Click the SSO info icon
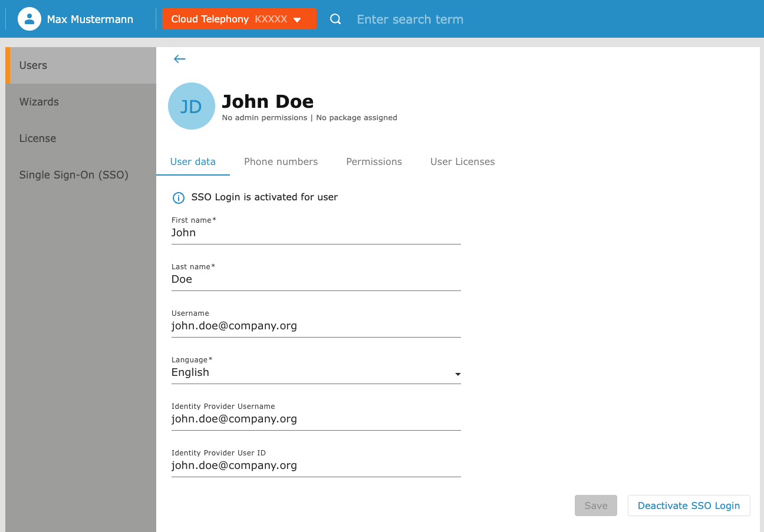 [178, 197]
